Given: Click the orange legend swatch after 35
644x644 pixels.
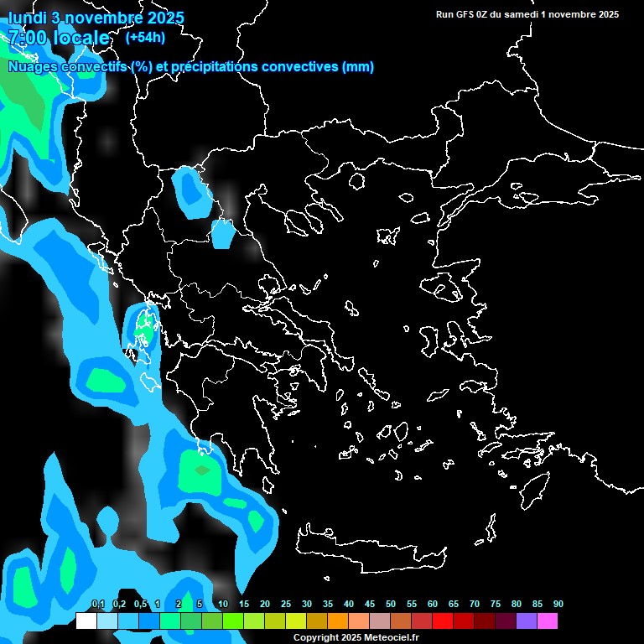Looking at the screenshot, I should coord(338,621).
